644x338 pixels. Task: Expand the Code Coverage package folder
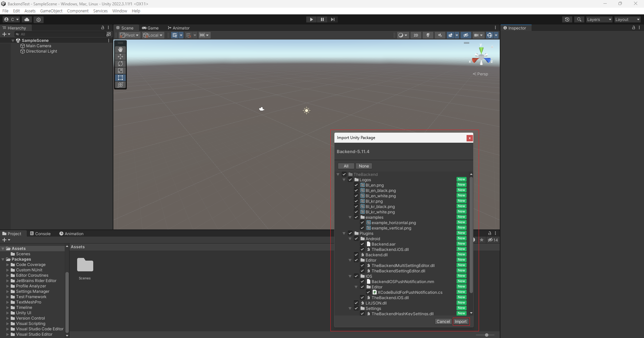coord(7,265)
